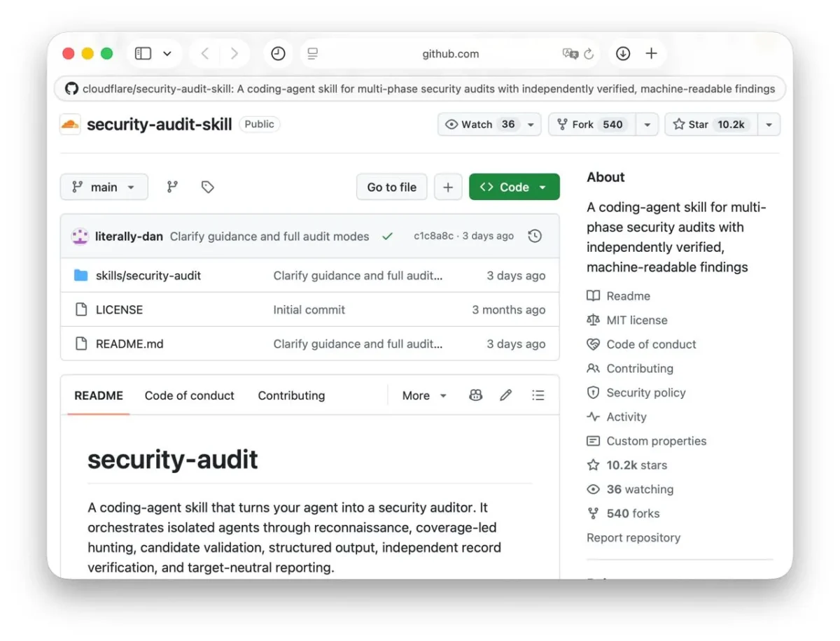Go back with the back arrow
Image resolution: width=840 pixels, height=641 pixels.
[x=204, y=54]
